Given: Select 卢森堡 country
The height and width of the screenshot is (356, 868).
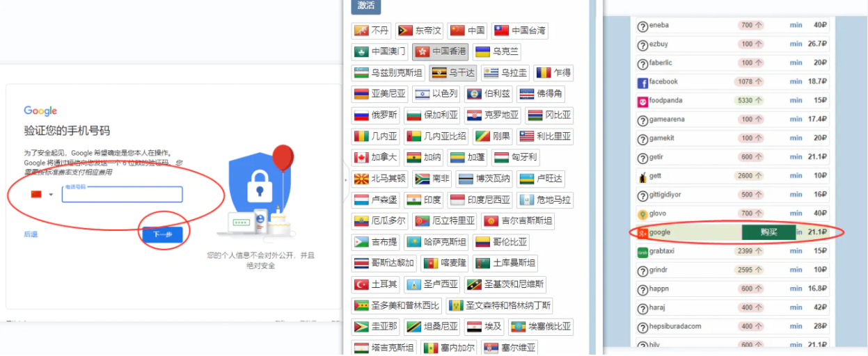Looking at the screenshot, I should pos(376,200).
